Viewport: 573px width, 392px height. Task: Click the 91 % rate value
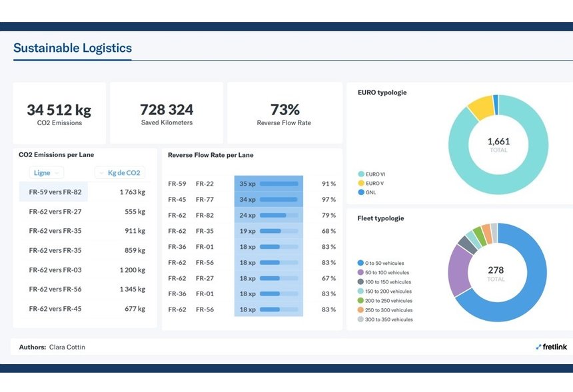pyautogui.click(x=328, y=184)
